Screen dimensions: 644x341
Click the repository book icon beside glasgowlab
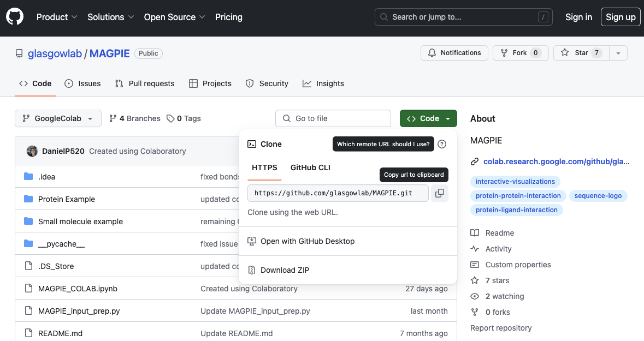19,54
